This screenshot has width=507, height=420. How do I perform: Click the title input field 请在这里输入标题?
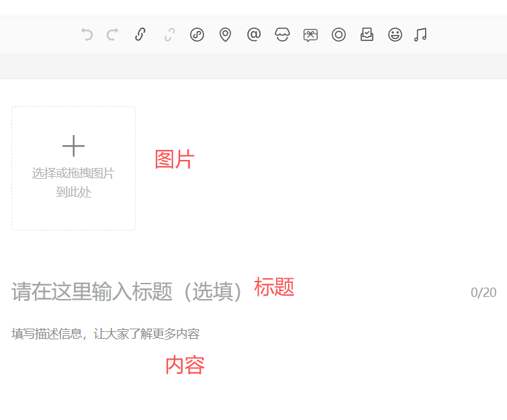128,292
